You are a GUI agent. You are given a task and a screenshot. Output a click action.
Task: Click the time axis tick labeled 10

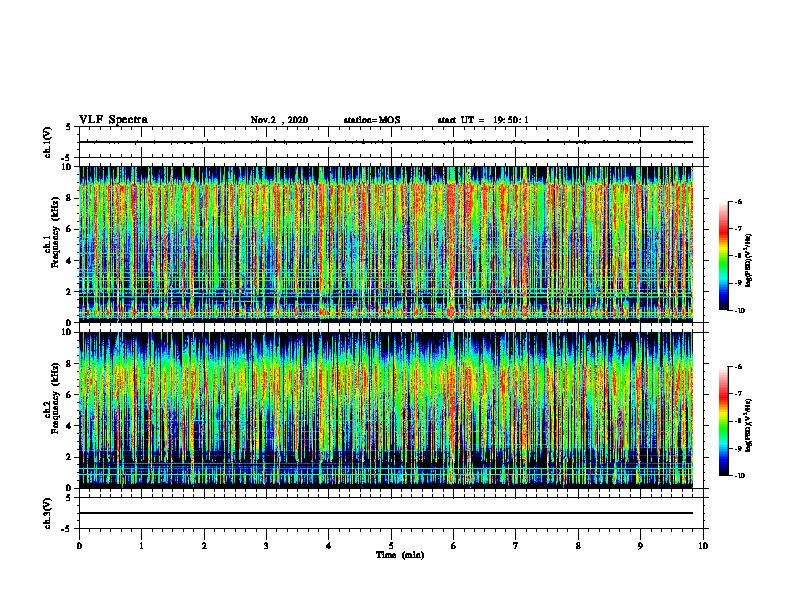pos(703,545)
